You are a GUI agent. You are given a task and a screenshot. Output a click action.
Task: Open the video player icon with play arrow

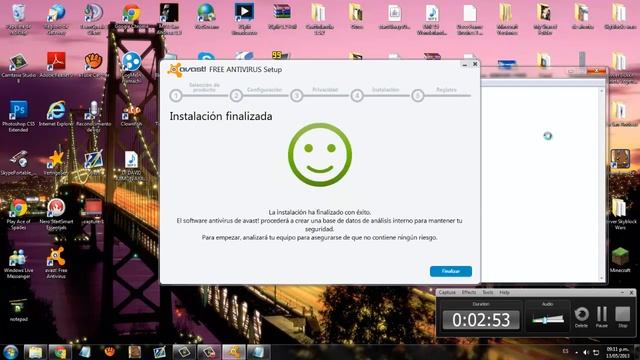244,18
